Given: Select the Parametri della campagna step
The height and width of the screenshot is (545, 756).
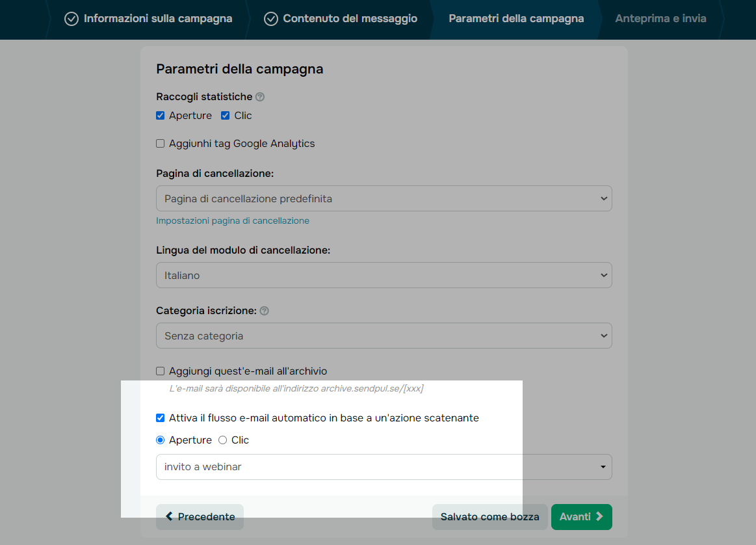Looking at the screenshot, I should 516,19.
